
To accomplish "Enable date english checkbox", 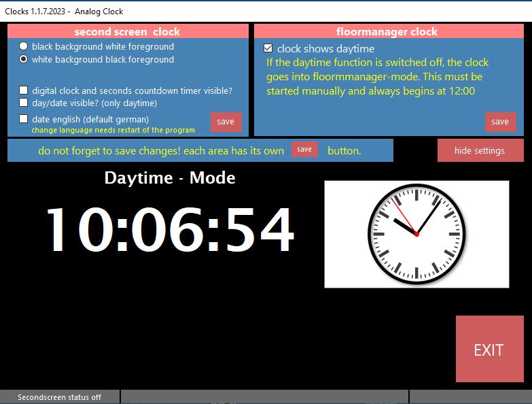I will 24,119.
